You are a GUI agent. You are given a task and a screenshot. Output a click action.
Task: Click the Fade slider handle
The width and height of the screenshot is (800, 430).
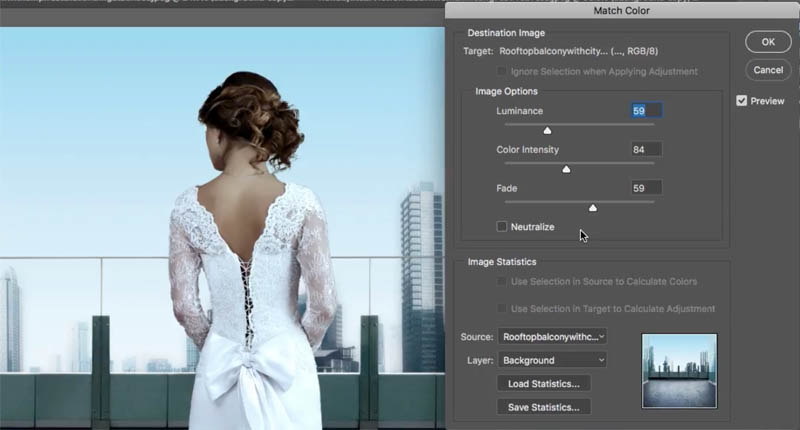(x=593, y=208)
